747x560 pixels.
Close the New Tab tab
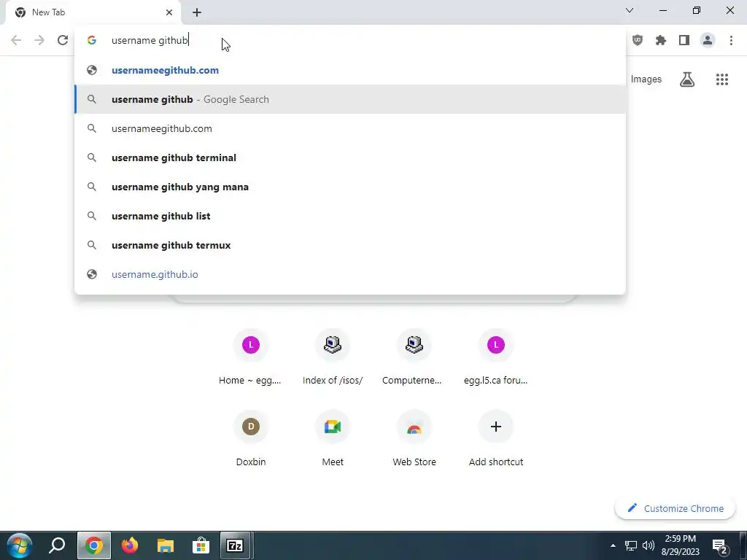tap(169, 12)
